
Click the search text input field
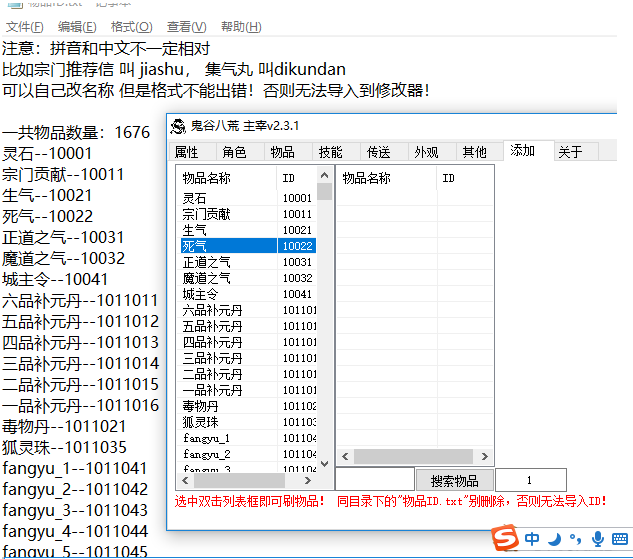pos(375,480)
